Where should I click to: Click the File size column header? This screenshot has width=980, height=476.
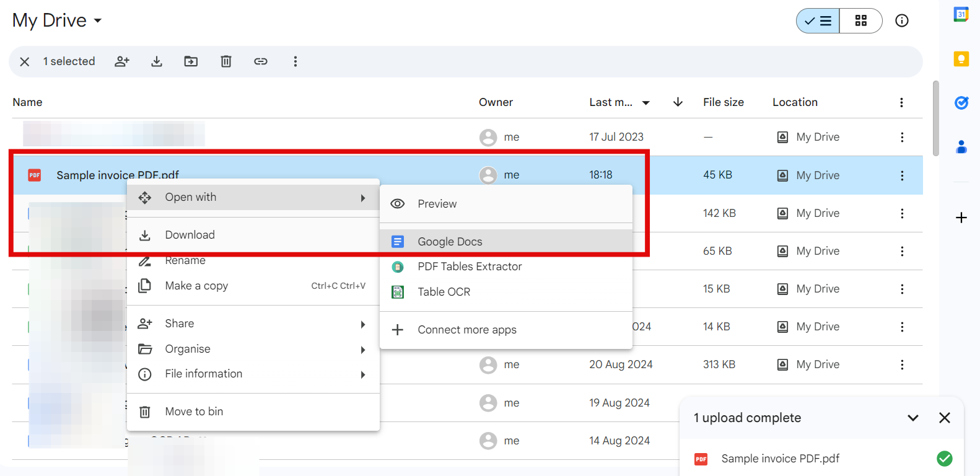(x=724, y=102)
